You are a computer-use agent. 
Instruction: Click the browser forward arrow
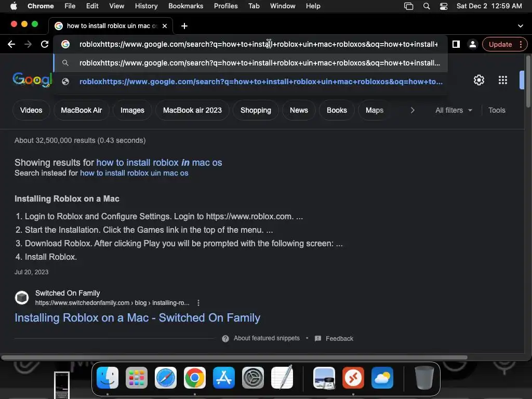click(28, 44)
